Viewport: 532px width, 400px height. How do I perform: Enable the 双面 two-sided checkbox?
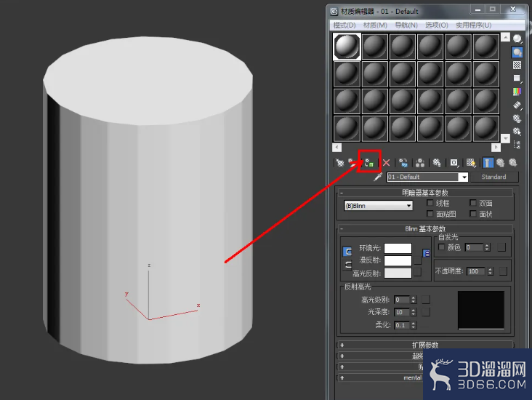point(473,203)
